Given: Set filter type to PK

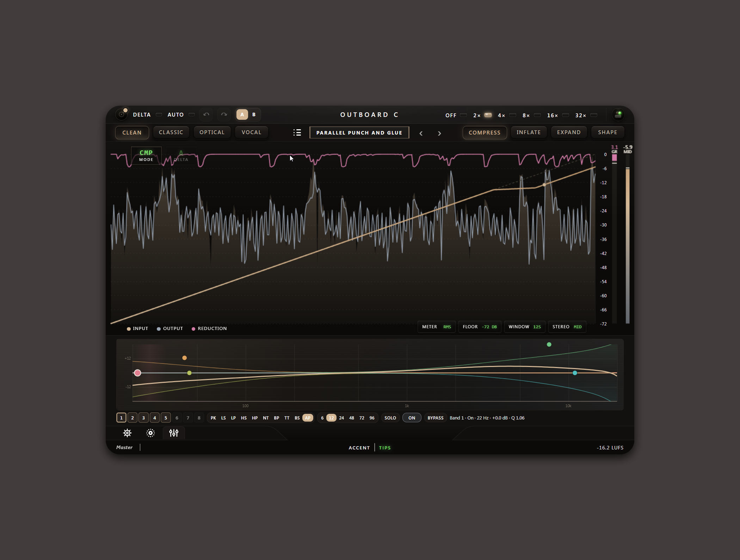Looking at the screenshot, I should [x=213, y=418].
